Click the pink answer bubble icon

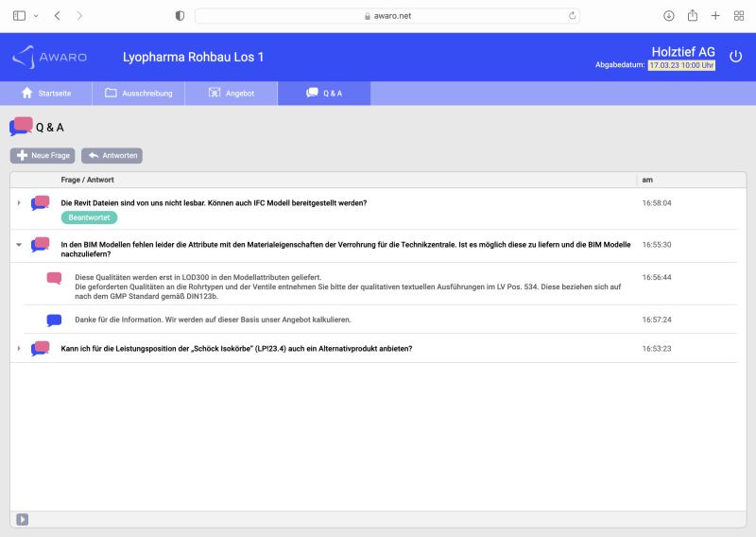click(54, 278)
